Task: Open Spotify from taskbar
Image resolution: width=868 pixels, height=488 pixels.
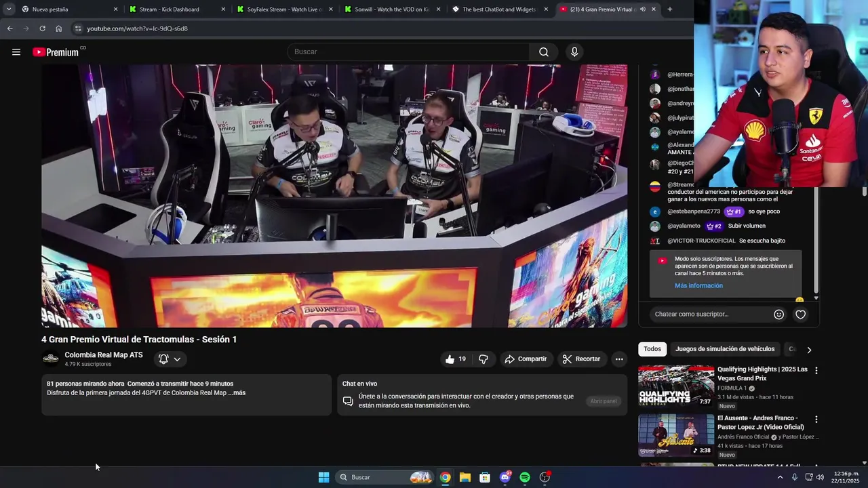Action: [x=525, y=477]
